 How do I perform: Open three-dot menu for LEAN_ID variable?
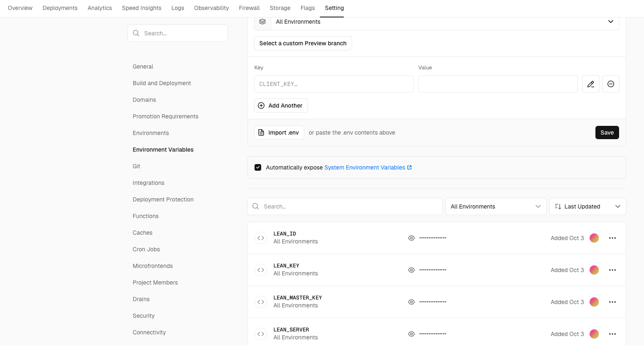[612, 238]
